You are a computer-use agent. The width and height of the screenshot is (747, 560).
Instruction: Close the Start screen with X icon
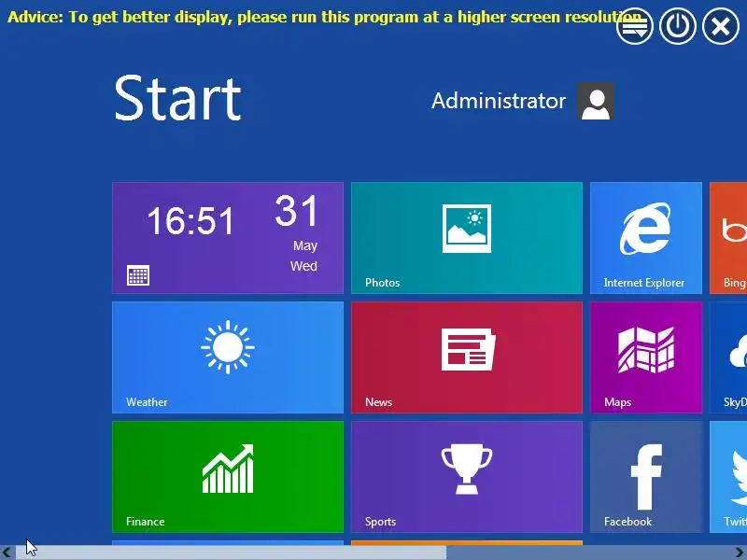point(721,26)
